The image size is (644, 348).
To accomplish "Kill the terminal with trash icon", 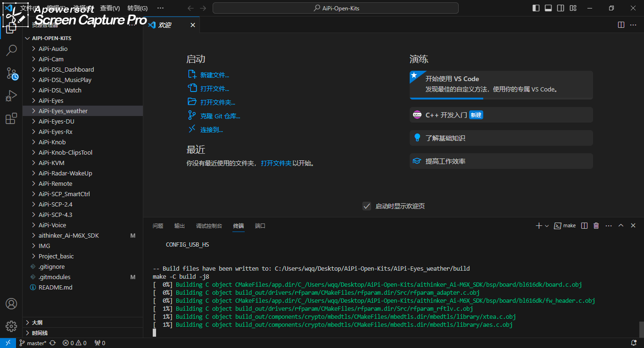I will click(x=596, y=226).
